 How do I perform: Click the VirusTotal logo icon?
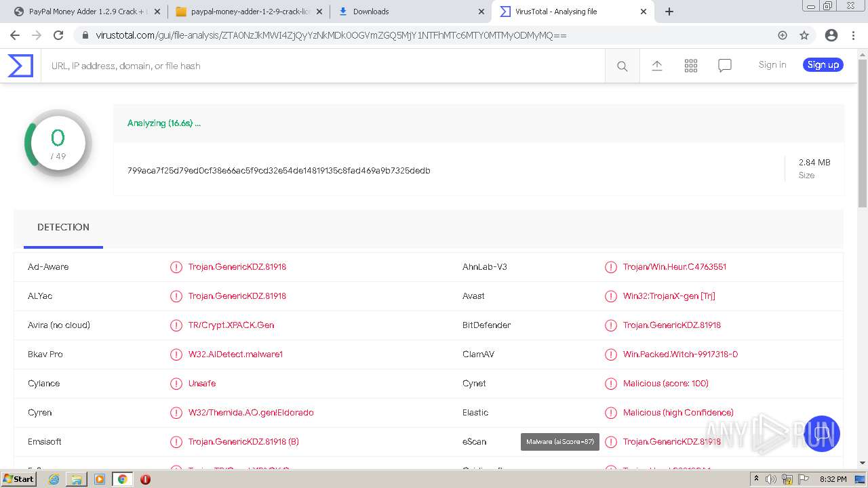(20, 66)
